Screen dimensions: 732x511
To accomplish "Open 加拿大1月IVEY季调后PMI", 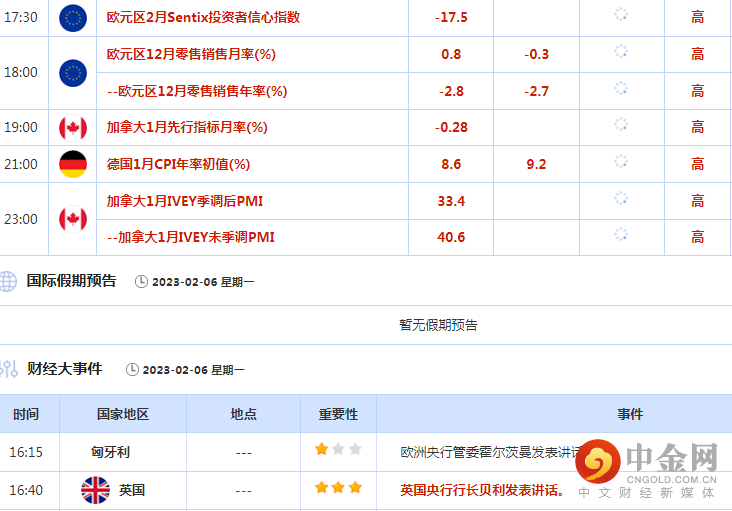I will [184, 201].
